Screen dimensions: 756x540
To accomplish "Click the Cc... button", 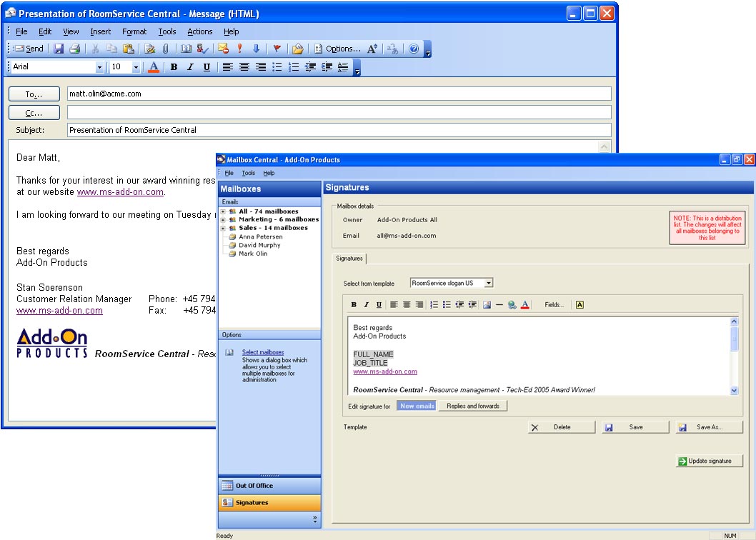I will tap(34, 113).
